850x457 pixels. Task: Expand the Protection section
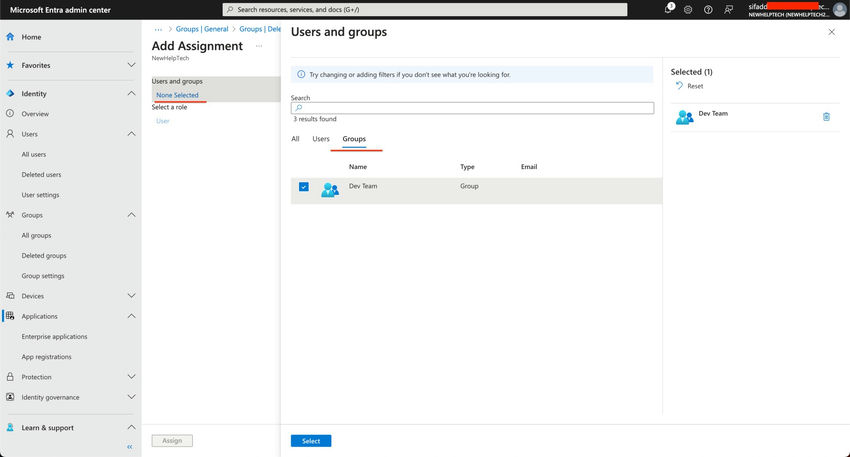point(131,377)
